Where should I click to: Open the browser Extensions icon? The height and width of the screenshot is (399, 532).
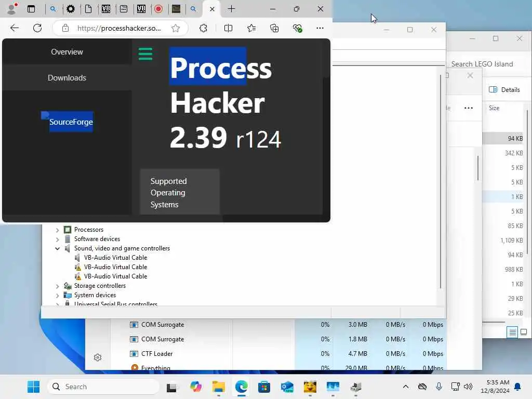click(203, 28)
